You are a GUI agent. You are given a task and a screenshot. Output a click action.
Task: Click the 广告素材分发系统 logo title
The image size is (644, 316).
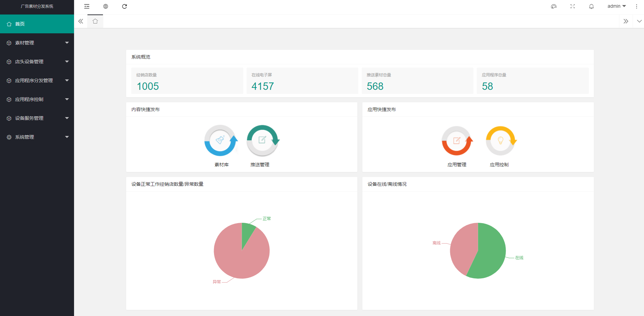[37, 6]
